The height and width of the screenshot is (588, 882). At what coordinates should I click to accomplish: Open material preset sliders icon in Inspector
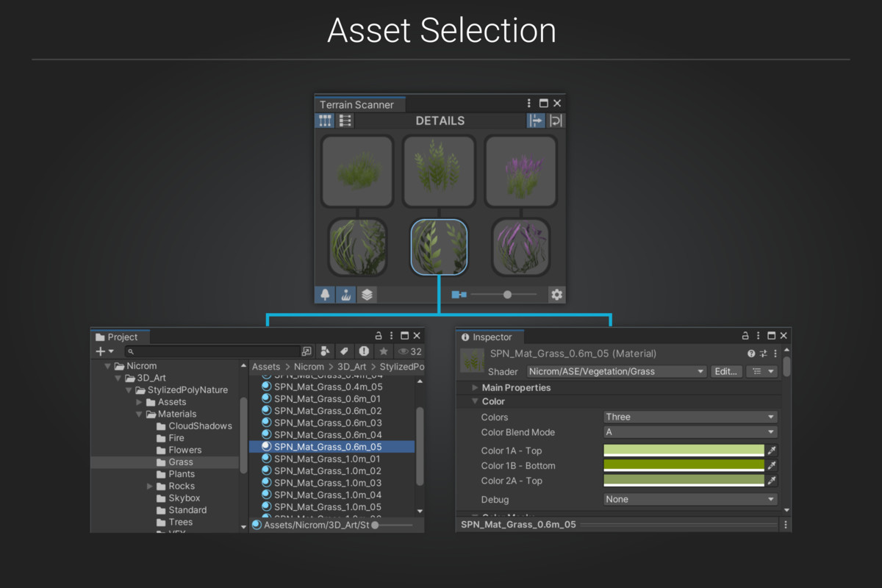coord(763,354)
